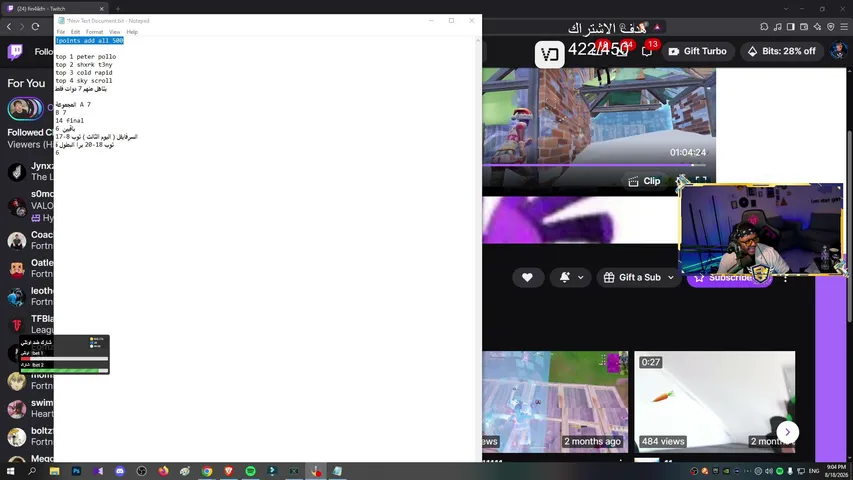Open Visual Studio from the taskbar
The width and height of the screenshot is (853, 480).
click(98, 471)
